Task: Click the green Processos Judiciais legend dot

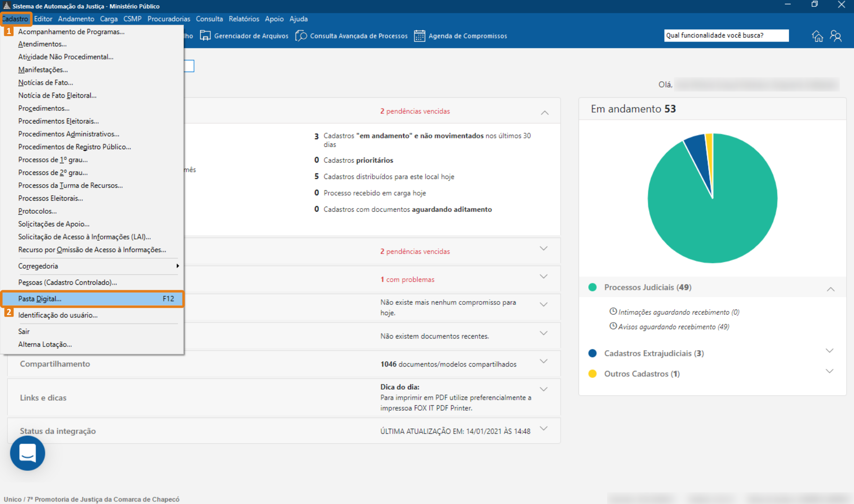Action: pyautogui.click(x=592, y=287)
